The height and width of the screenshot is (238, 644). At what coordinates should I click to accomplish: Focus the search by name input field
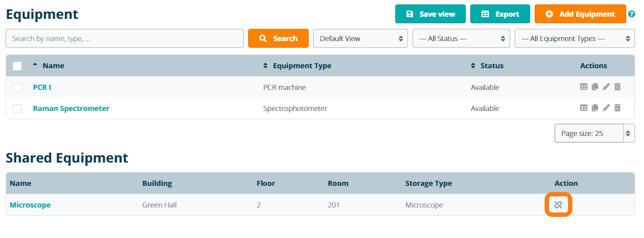[x=124, y=39]
